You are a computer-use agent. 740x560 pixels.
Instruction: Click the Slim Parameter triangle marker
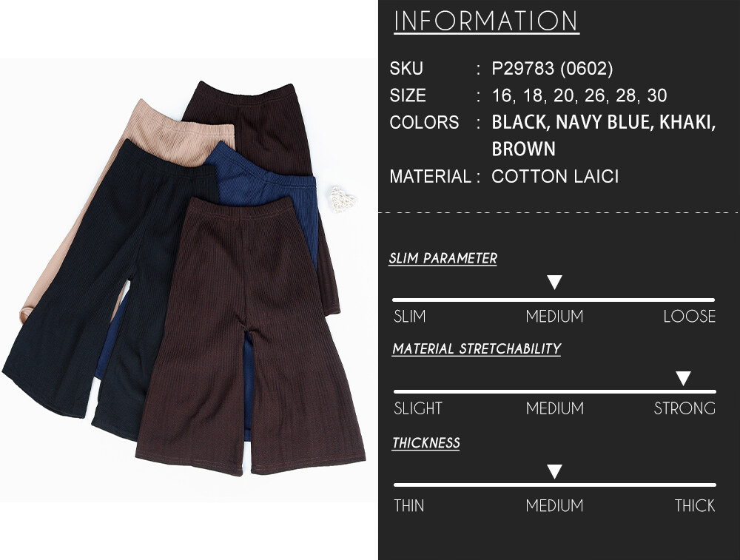pos(554,282)
